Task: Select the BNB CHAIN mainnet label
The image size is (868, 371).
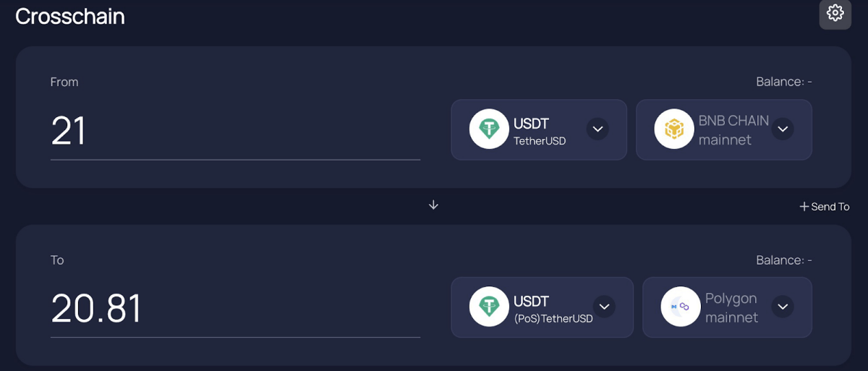Action: point(733,130)
